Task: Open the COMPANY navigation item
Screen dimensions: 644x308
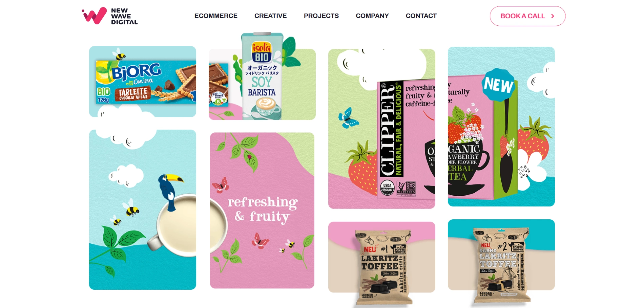Action: [372, 16]
